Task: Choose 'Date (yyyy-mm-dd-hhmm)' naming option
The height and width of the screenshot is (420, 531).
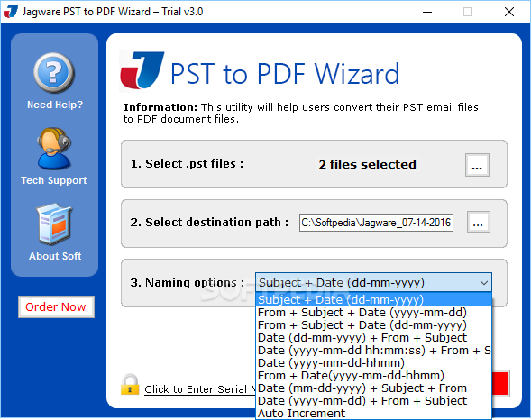Action: click(x=373, y=363)
